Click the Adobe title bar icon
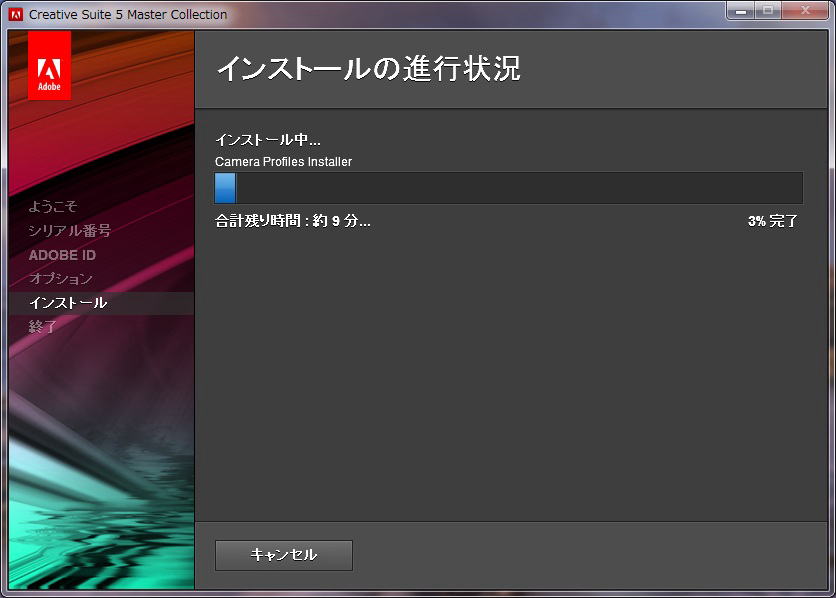Image resolution: width=836 pixels, height=598 pixels. (x=16, y=14)
